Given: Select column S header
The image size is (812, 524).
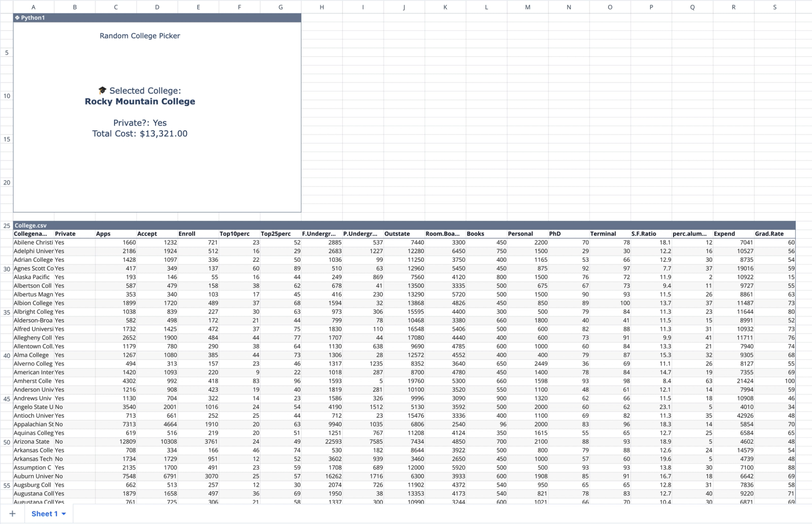Looking at the screenshot, I should click(x=774, y=7).
